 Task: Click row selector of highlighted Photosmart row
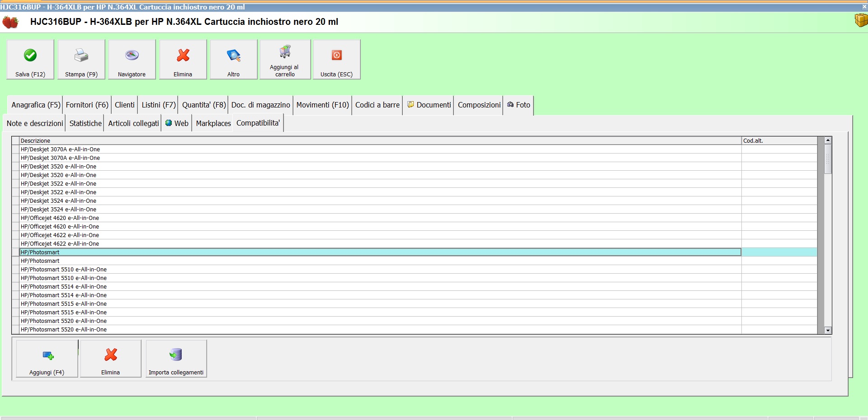coord(15,252)
